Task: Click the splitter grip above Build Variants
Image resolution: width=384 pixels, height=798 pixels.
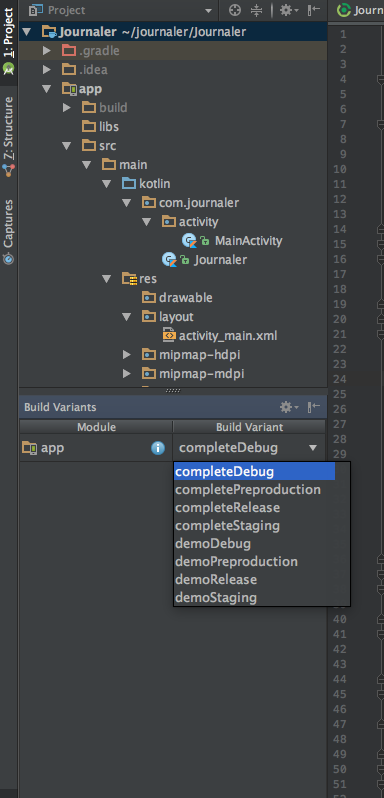Action: (x=173, y=390)
